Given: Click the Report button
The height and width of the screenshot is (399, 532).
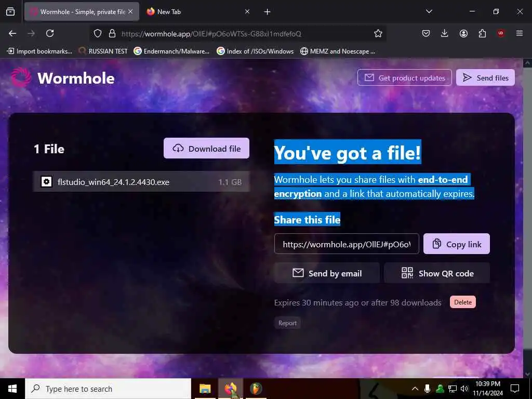Looking at the screenshot, I should tap(287, 323).
